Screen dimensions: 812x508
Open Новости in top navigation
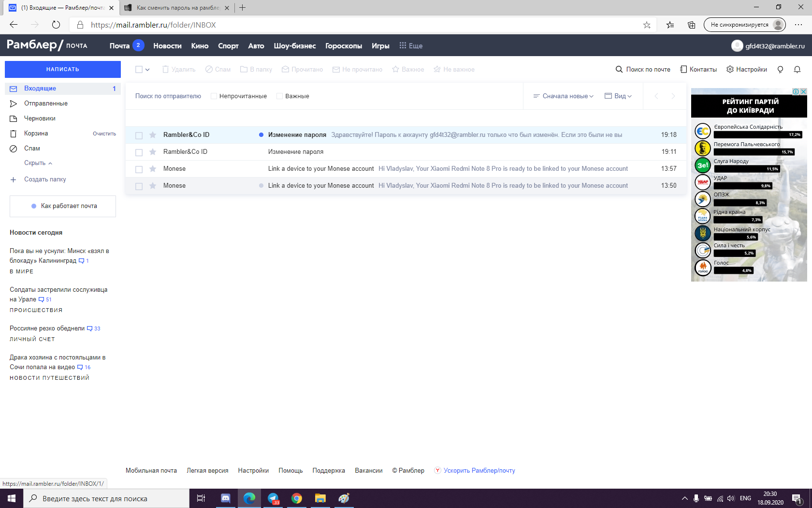click(167, 46)
